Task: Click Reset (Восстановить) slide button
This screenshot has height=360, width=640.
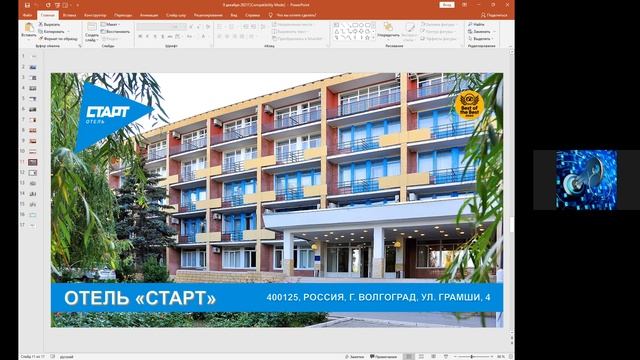Action: 115,31
